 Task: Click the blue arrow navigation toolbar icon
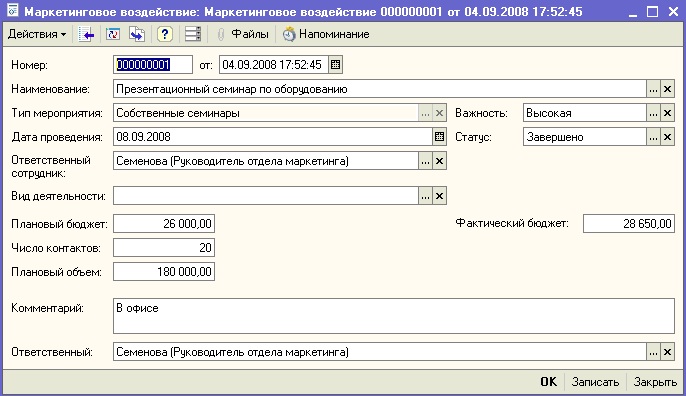pos(86,34)
